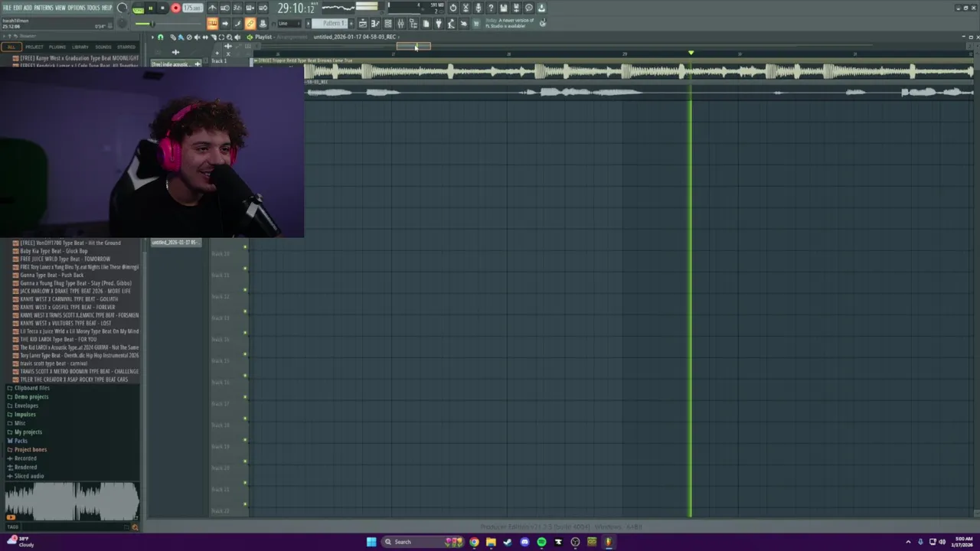
Task: Click the cut/scissors icon in top toolbar
Action: pos(465,8)
